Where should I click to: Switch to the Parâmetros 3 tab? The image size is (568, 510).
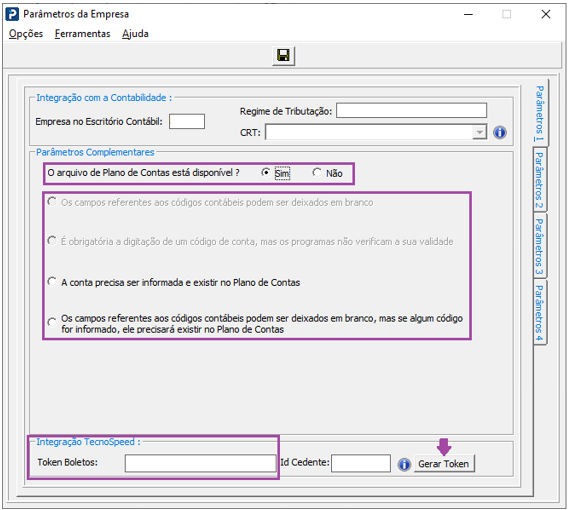[x=540, y=246]
